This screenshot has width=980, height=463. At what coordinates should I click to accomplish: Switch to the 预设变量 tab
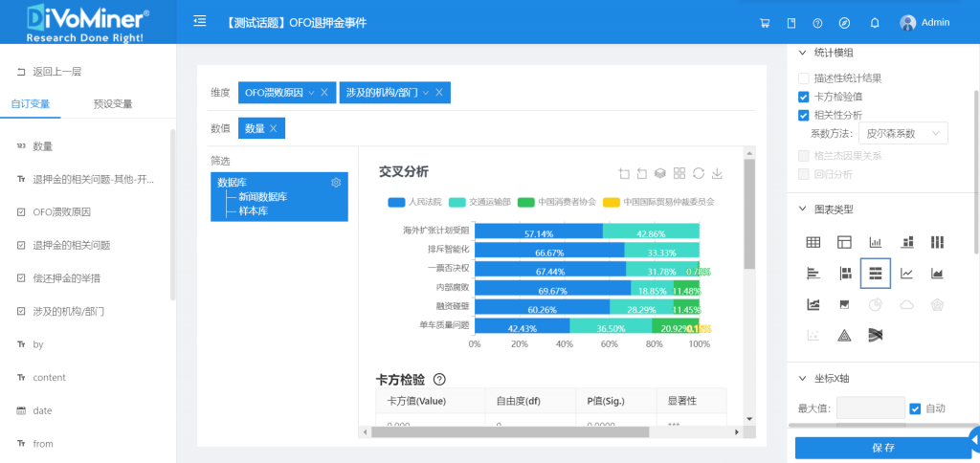(x=113, y=104)
